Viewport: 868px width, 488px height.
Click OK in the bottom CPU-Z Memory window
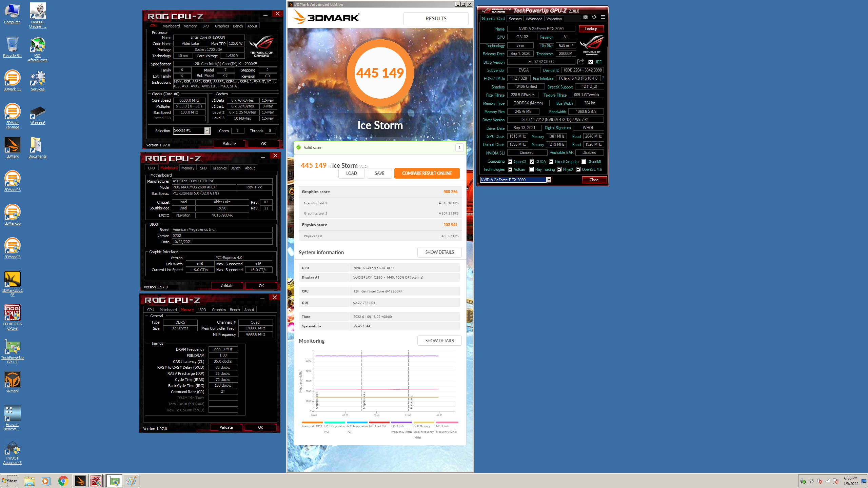pos(260,427)
